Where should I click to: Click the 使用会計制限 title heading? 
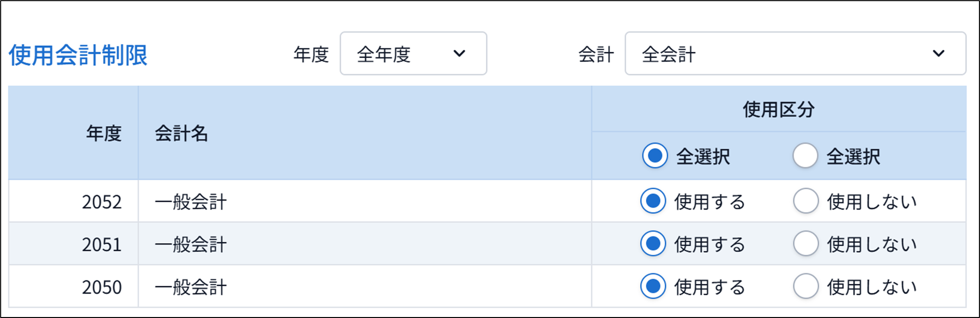[x=78, y=55]
